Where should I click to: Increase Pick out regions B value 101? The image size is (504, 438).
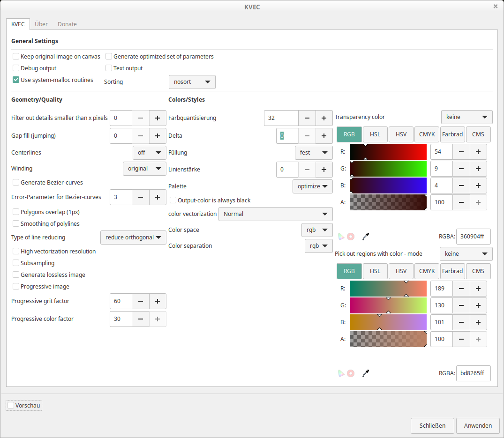pyautogui.click(x=478, y=322)
